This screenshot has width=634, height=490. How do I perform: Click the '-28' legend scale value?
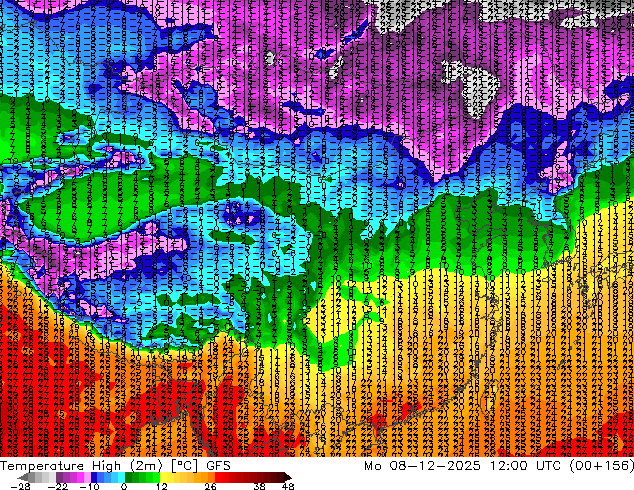click(20, 486)
